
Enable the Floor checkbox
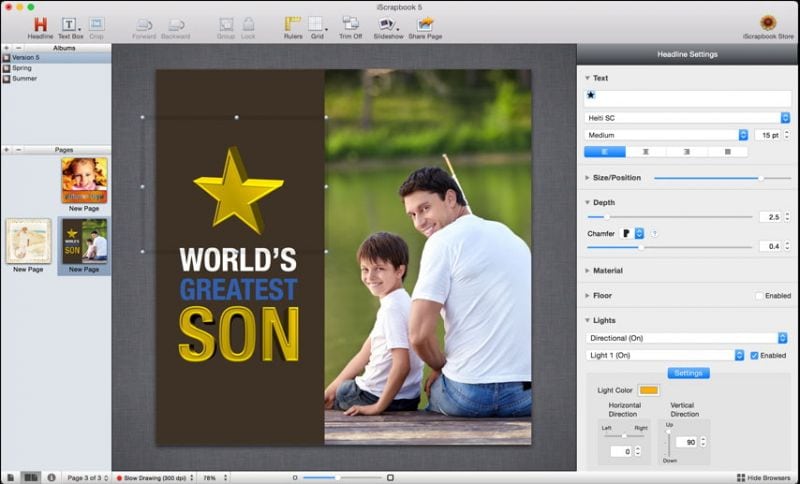[759, 296]
